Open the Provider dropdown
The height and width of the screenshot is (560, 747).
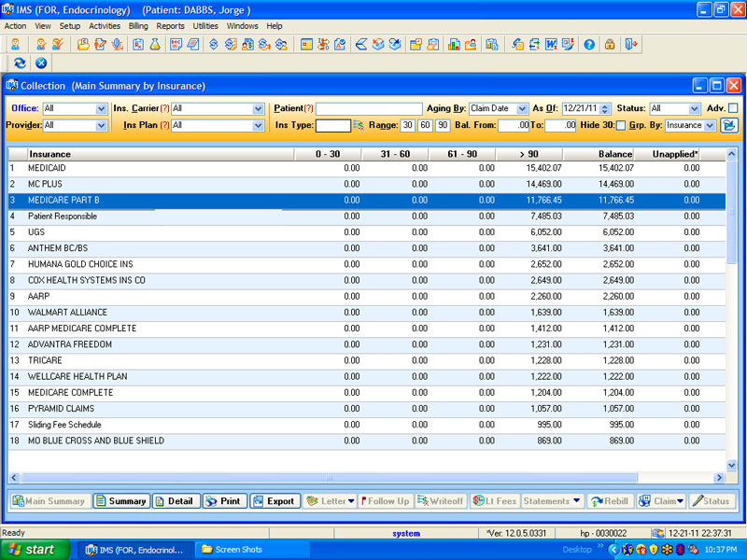point(101,125)
